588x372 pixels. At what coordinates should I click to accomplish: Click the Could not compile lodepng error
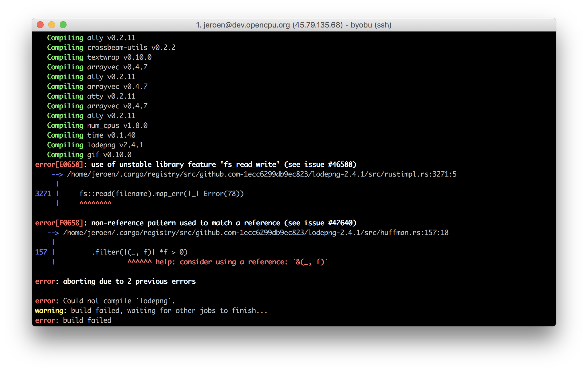pos(105,301)
